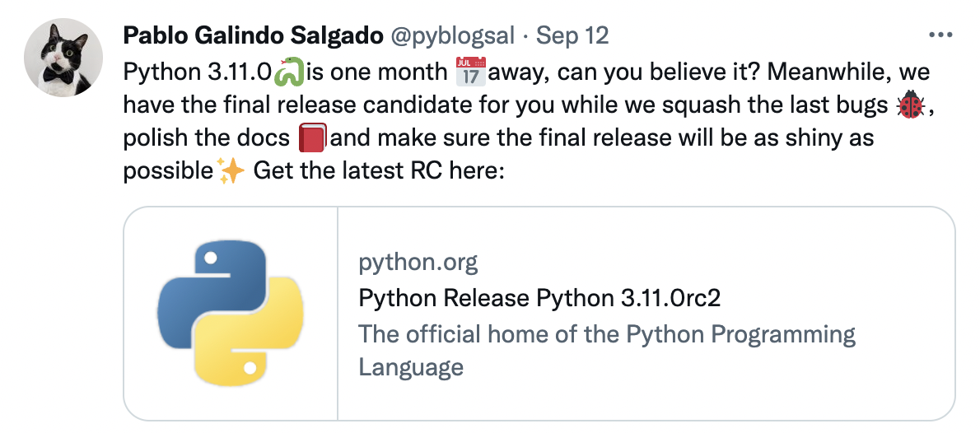Open the Sep 12 tweet timestamp
Screen dimensions: 980x433
pos(572,35)
